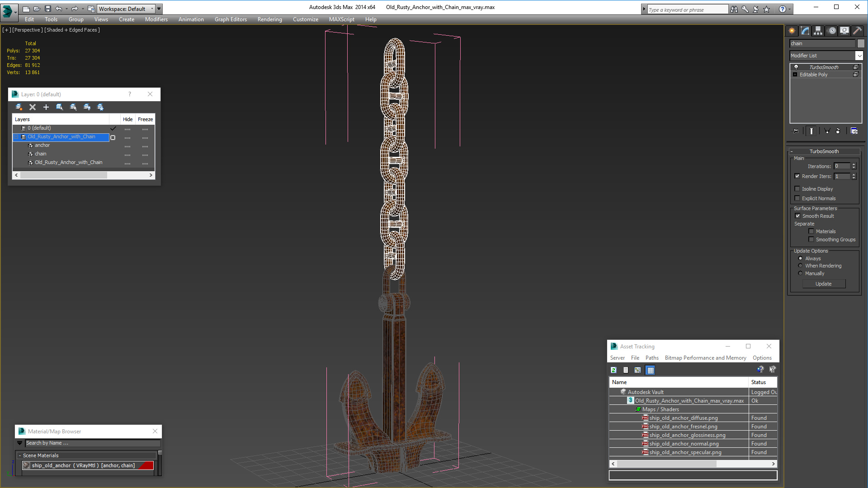Image resolution: width=868 pixels, height=488 pixels.
Task: Click Select Highlighted Objects icon in Layer dialog
Action: [59, 107]
